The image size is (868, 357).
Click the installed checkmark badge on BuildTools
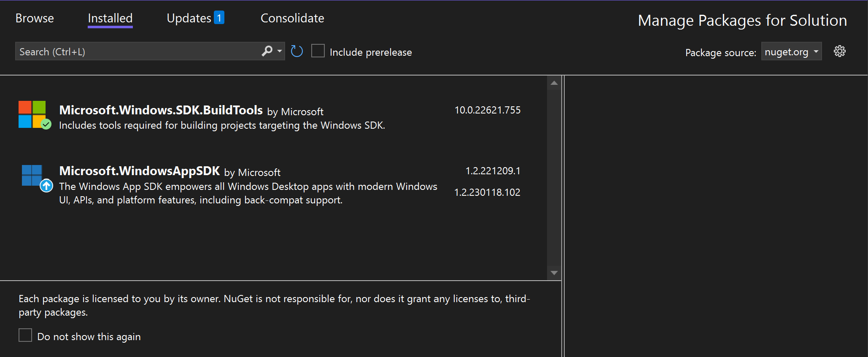tap(46, 124)
